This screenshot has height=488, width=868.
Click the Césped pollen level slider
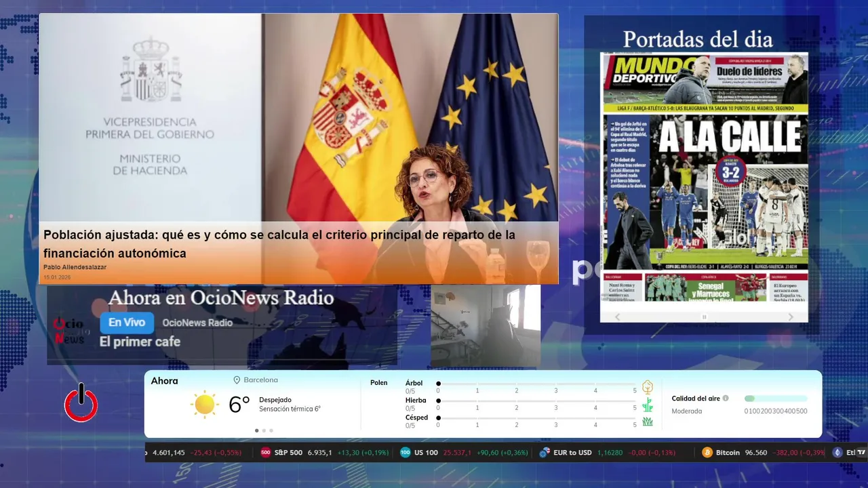[536, 418]
